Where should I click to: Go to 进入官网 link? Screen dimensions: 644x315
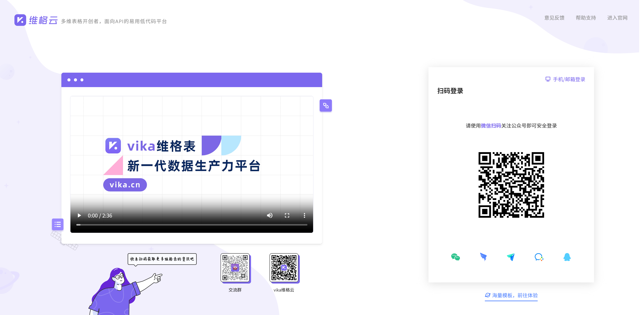(617, 18)
